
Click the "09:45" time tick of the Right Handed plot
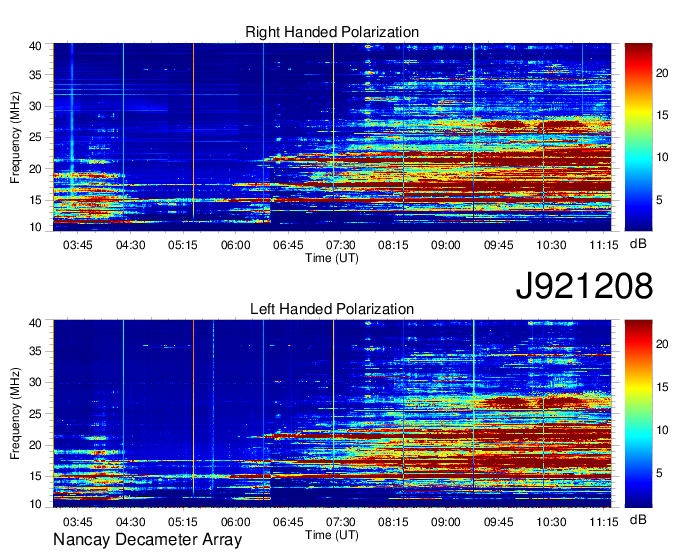point(498,245)
